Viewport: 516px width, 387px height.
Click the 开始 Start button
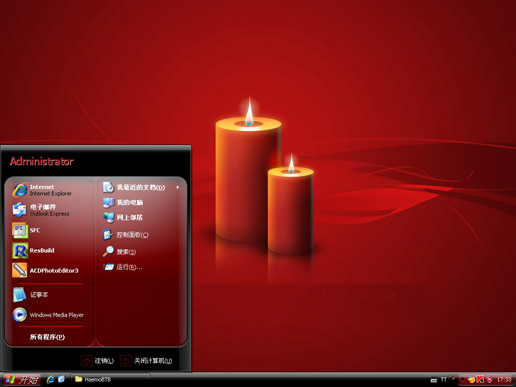(21, 379)
